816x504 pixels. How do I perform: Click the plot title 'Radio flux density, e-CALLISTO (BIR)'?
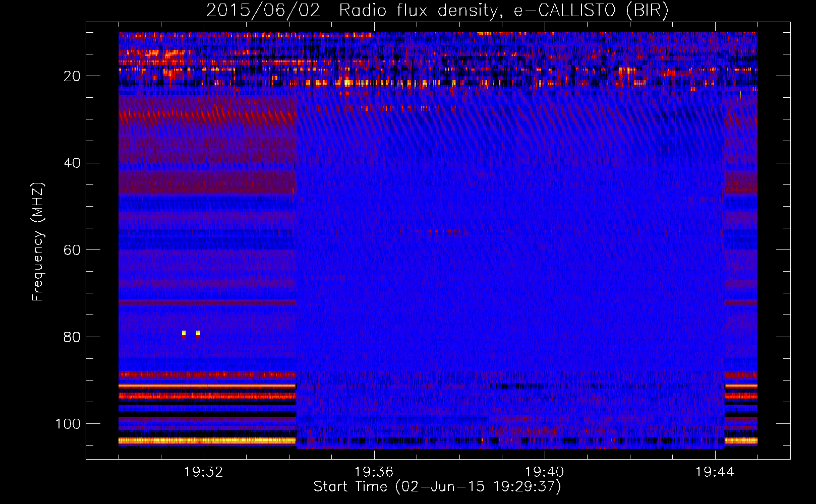(x=503, y=11)
